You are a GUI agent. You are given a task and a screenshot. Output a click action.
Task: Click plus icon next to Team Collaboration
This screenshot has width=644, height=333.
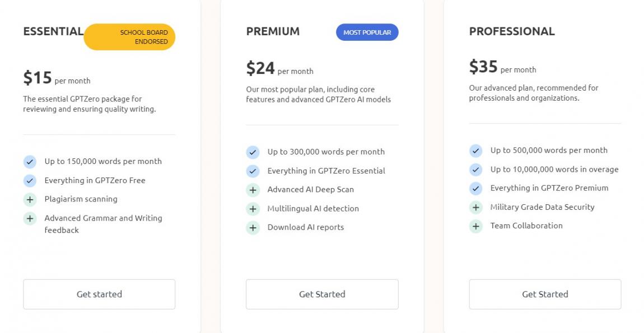click(476, 226)
